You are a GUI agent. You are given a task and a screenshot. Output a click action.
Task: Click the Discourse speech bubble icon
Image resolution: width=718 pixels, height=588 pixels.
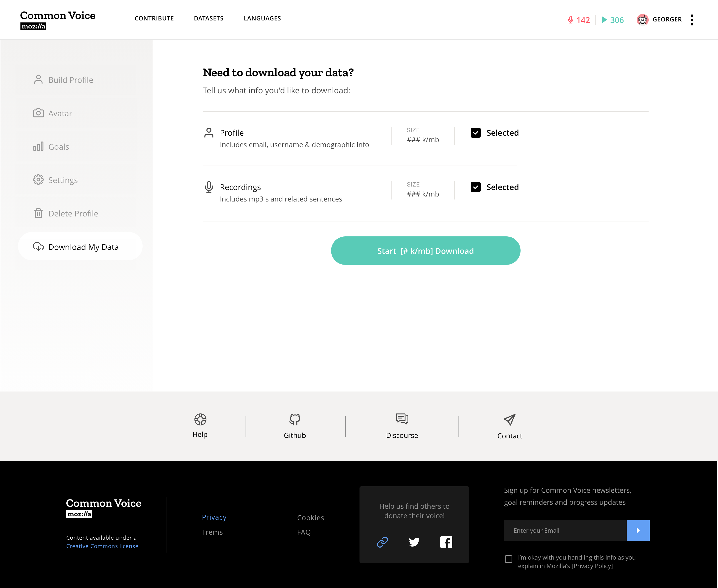tap(402, 419)
